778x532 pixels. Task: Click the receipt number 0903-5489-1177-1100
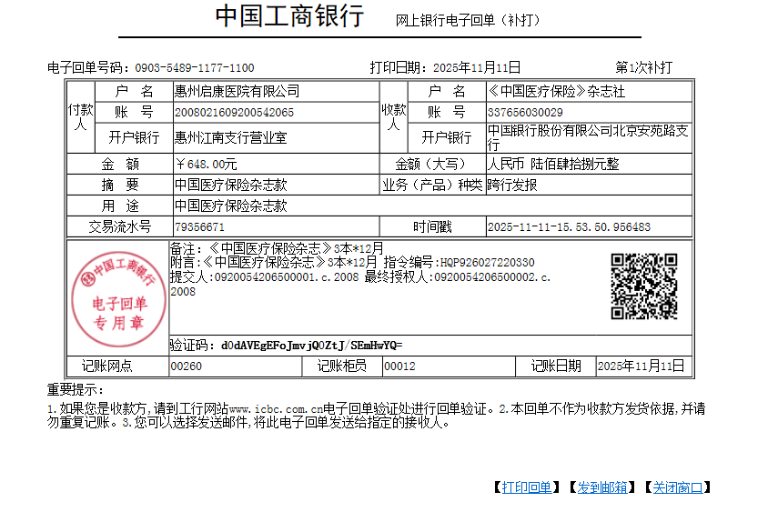click(x=195, y=68)
